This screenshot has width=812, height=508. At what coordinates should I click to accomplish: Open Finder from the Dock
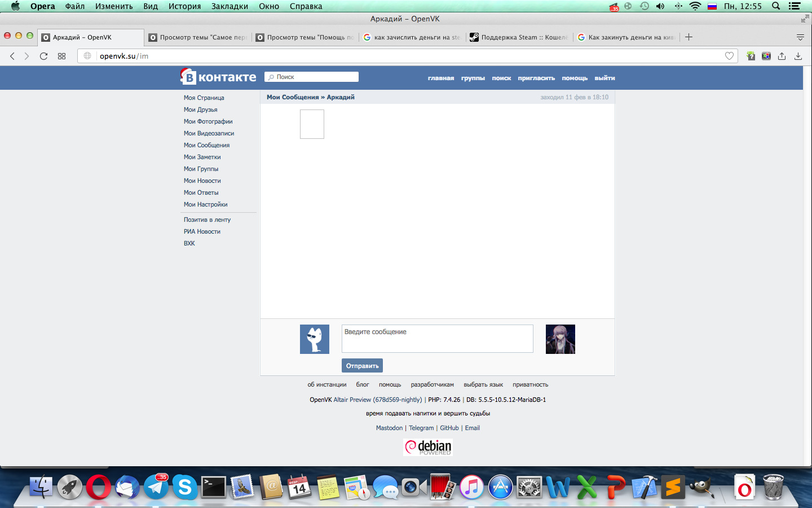click(x=41, y=487)
